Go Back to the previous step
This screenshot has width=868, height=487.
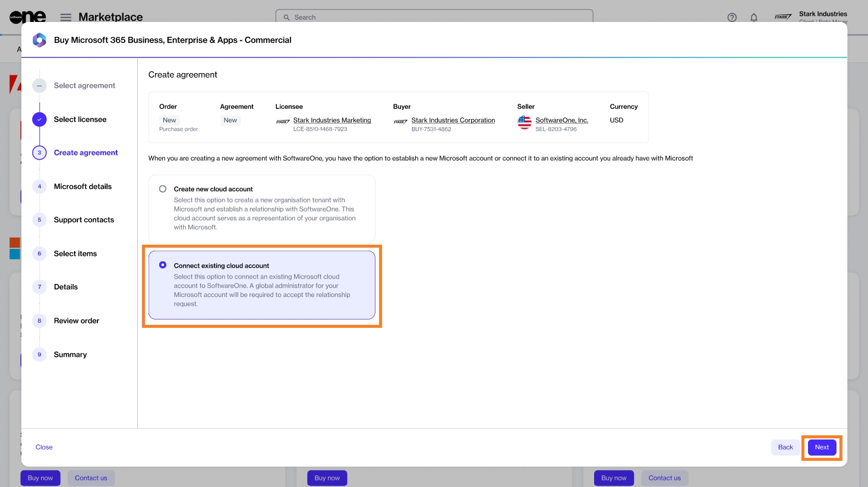[785, 447]
